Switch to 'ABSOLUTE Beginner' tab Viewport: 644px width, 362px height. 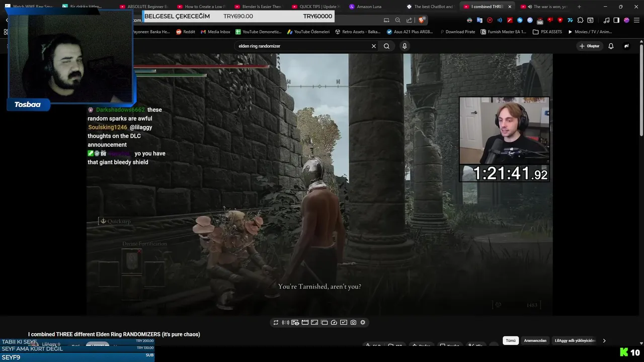[x=143, y=7]
